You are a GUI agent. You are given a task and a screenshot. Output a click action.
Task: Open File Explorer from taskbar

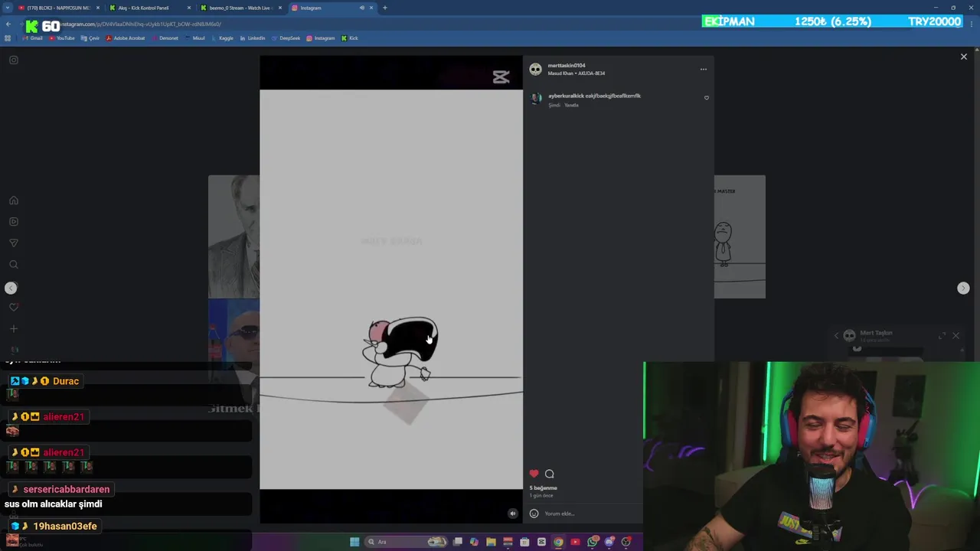[491, 542]
